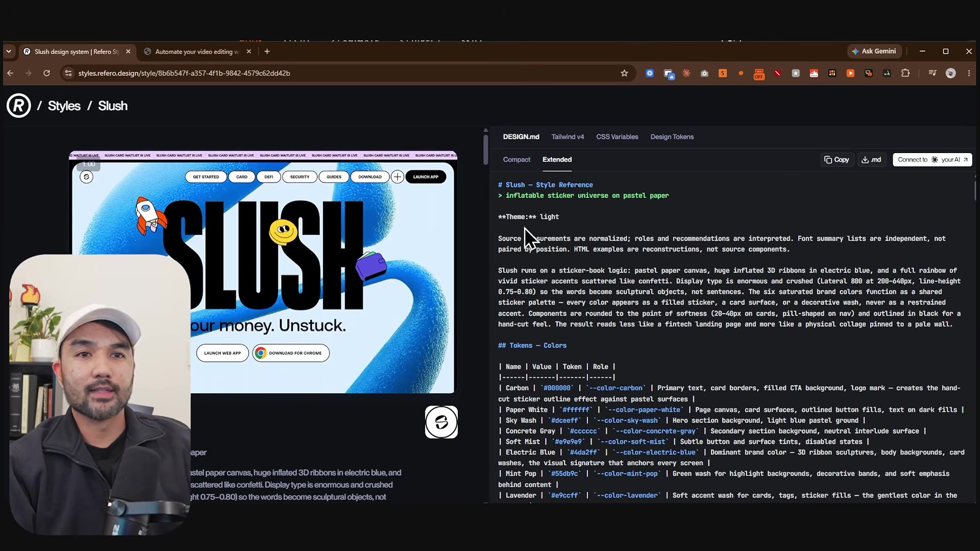The image size is (980, 551).
Task: Click DOWNLOAD pill in Slush preview
Action: [x=370, y=177]
